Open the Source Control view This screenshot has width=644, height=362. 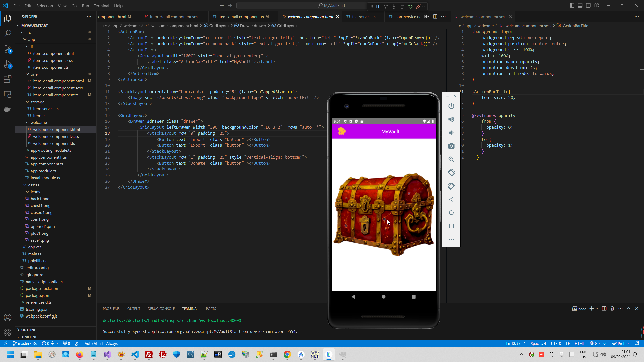point(8,49)
